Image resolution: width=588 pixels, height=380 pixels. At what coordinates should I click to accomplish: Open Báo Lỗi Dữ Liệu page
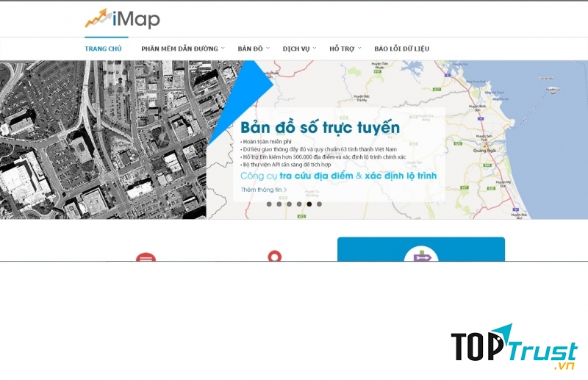401,49
